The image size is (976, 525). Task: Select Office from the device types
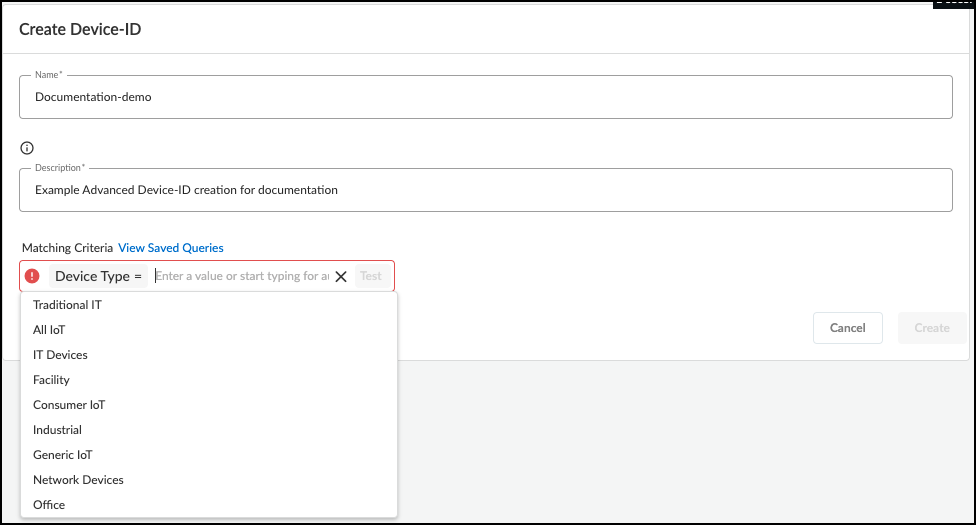point(49,505)
